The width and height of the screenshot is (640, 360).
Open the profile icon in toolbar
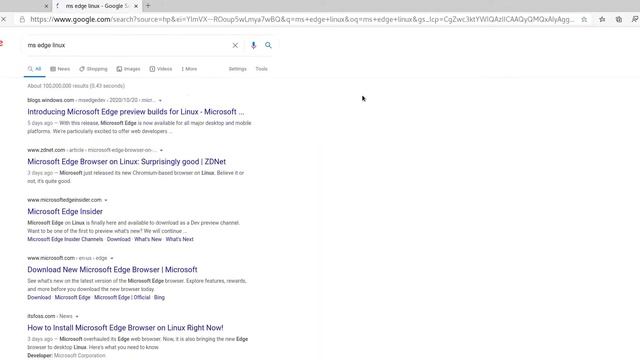point(635,19)
